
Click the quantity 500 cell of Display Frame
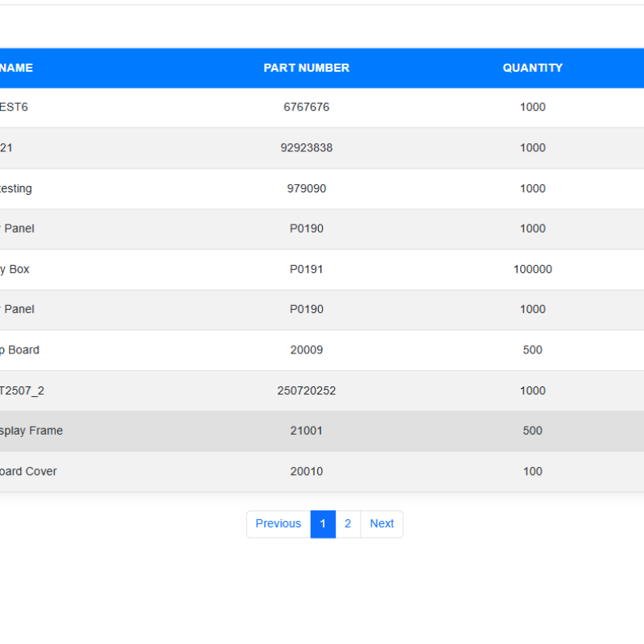pos(532,431)
